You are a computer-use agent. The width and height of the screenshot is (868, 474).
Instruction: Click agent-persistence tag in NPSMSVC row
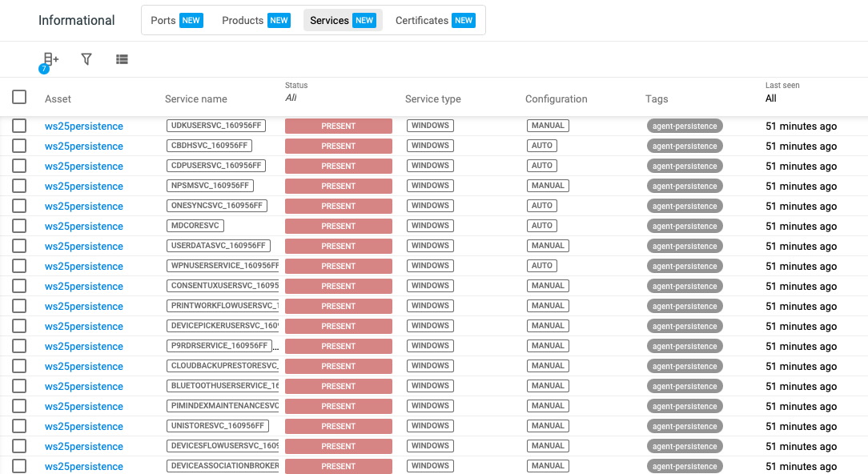[x=685, y=186]
